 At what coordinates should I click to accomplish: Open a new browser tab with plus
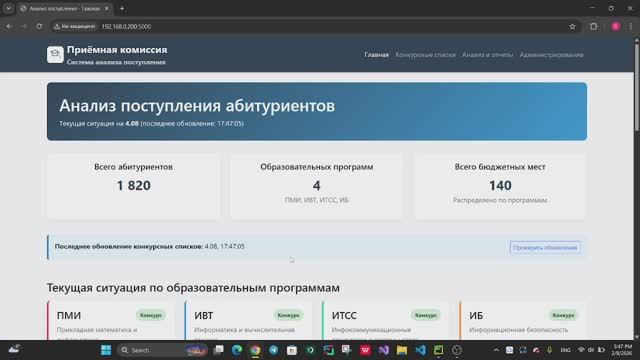[122, 8]
